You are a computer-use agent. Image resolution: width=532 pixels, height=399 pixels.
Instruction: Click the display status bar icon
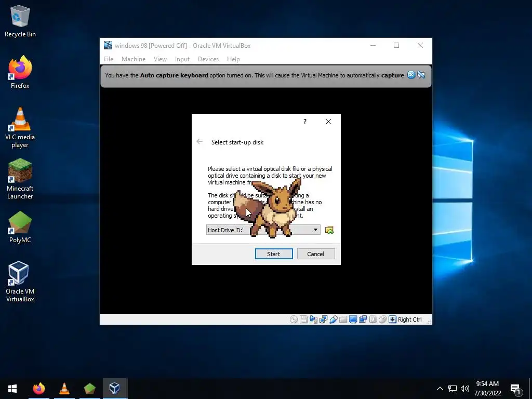(353, 320)
